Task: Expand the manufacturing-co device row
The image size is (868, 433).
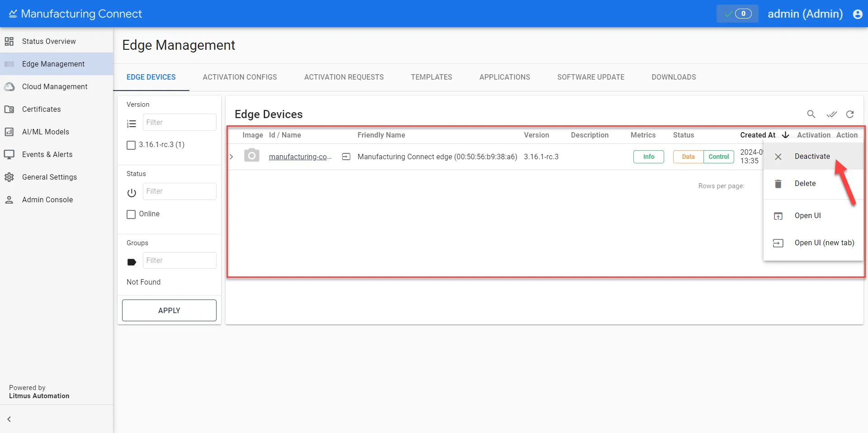Action: [231, 157]
